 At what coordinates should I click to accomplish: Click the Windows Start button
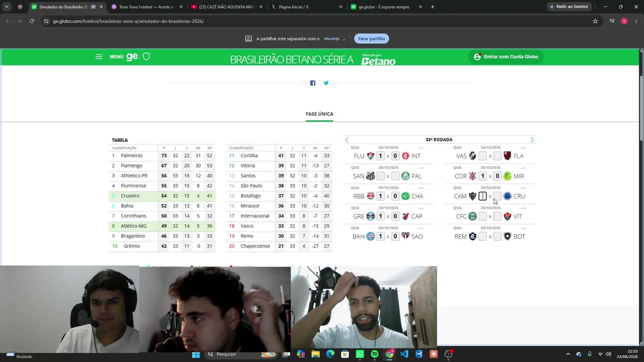pyautogui.click(x=196, y=354)
